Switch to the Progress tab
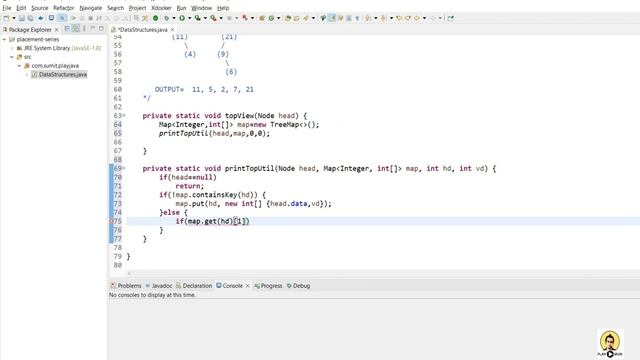640x360 pixels. pyautogui.click(x=268, y=286)
